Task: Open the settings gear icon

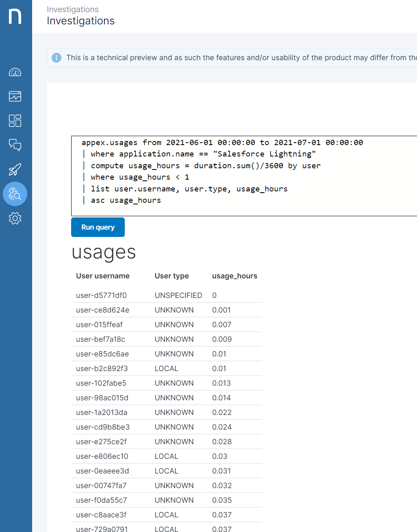Action: 15,218
